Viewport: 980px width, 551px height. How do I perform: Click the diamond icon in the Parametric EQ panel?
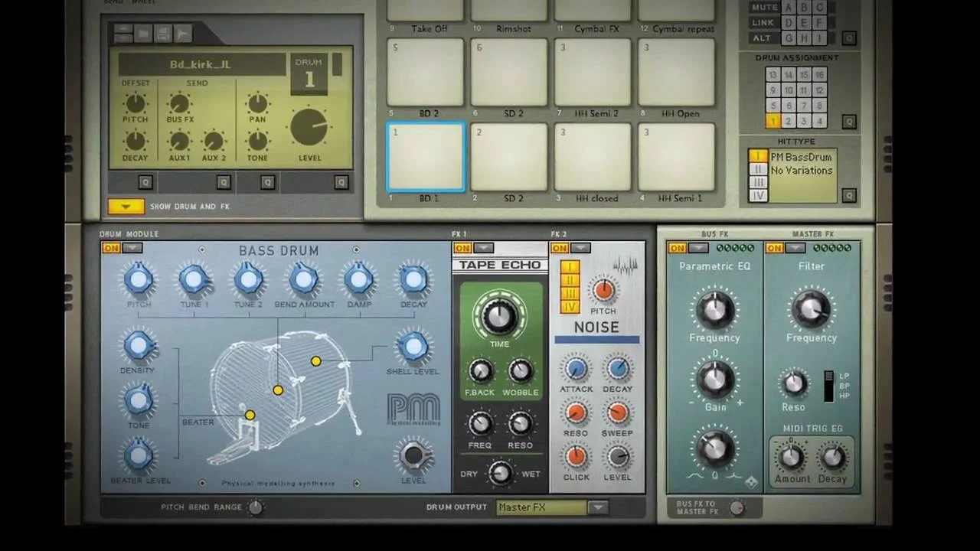point(750,482)
